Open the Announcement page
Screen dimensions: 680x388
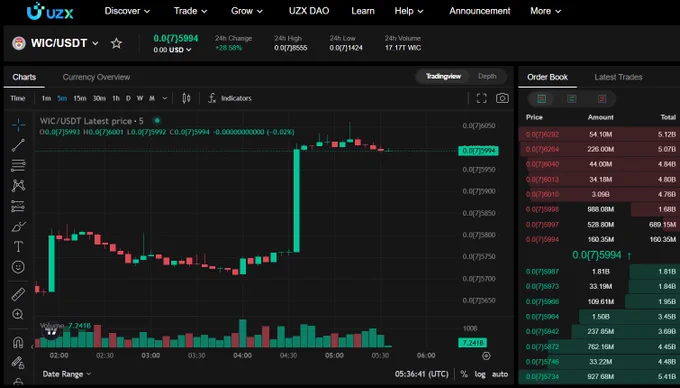[480, 11]
